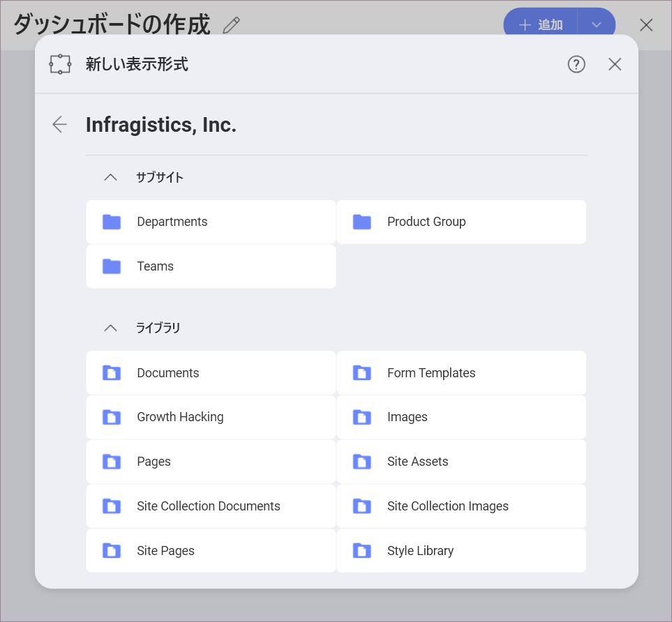
Task: Click the pencil icon to edit dashboard title
Action: [232, 25]
